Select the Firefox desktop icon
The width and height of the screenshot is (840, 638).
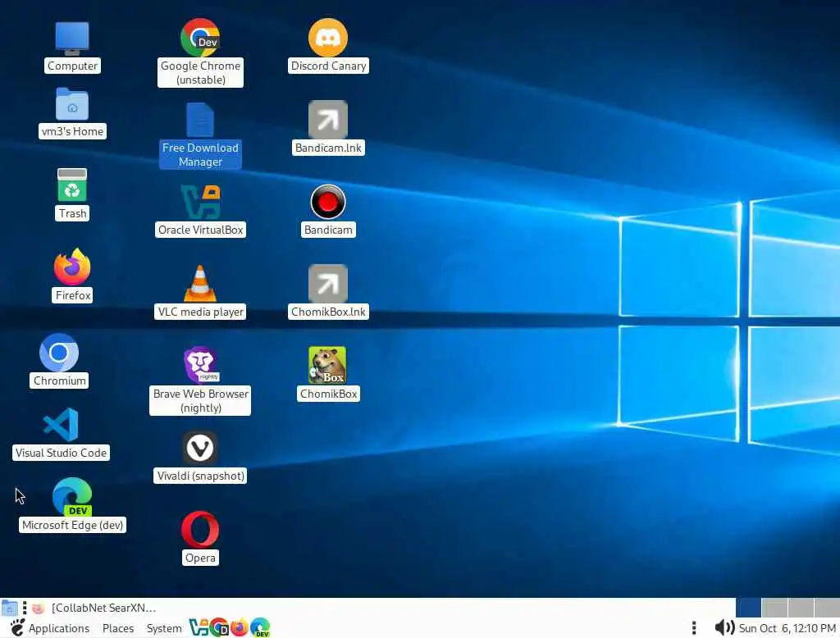(72, 267)
